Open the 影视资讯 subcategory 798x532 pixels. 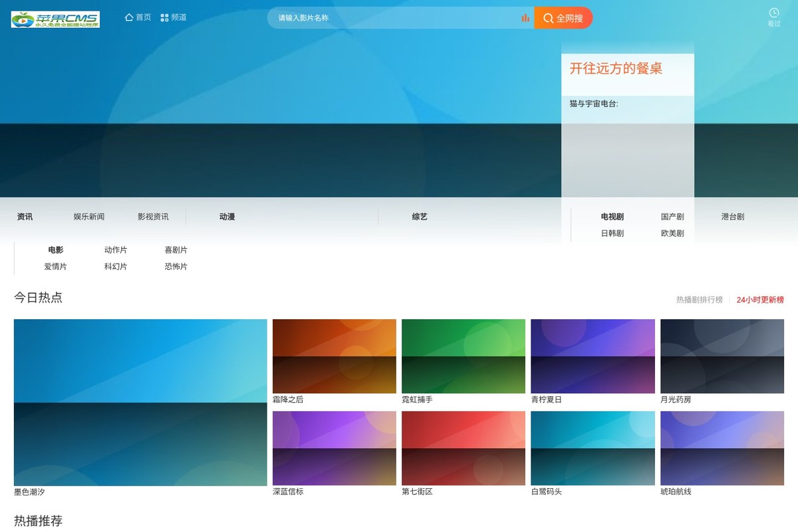[153, 217]
